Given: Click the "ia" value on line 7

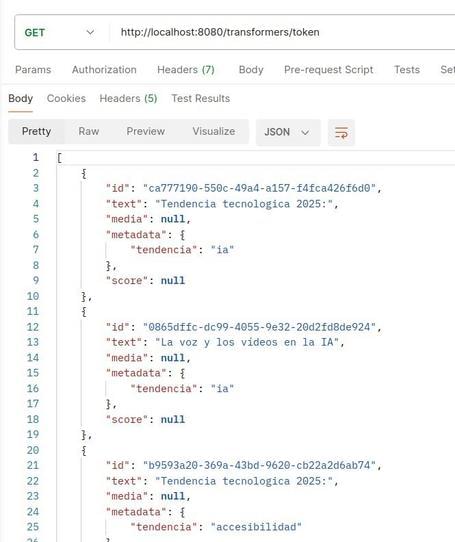Looking at the screenshot, I should (x=222, y=250).
